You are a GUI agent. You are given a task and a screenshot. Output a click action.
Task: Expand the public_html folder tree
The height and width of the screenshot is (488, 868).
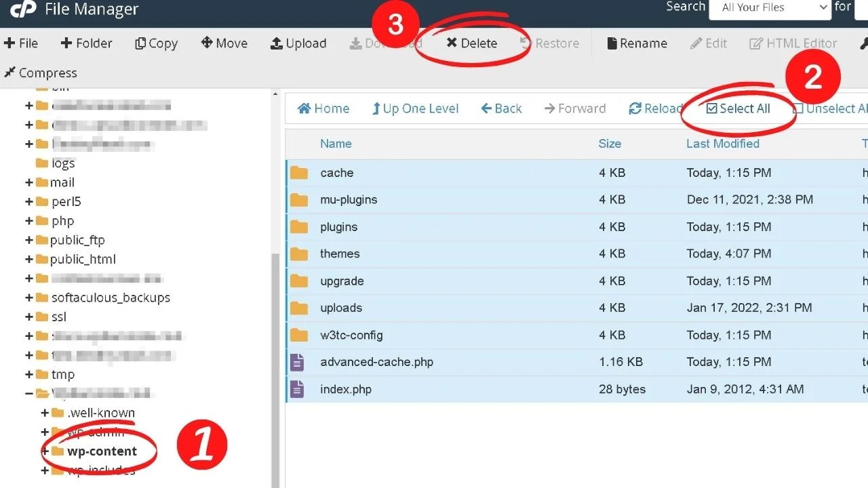coord(28,259)
